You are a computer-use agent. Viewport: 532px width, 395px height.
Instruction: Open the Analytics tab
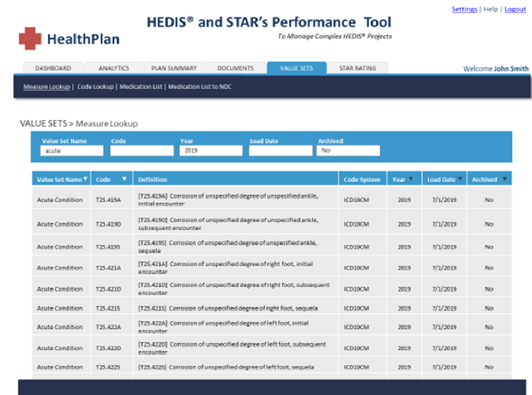[114, 68]
